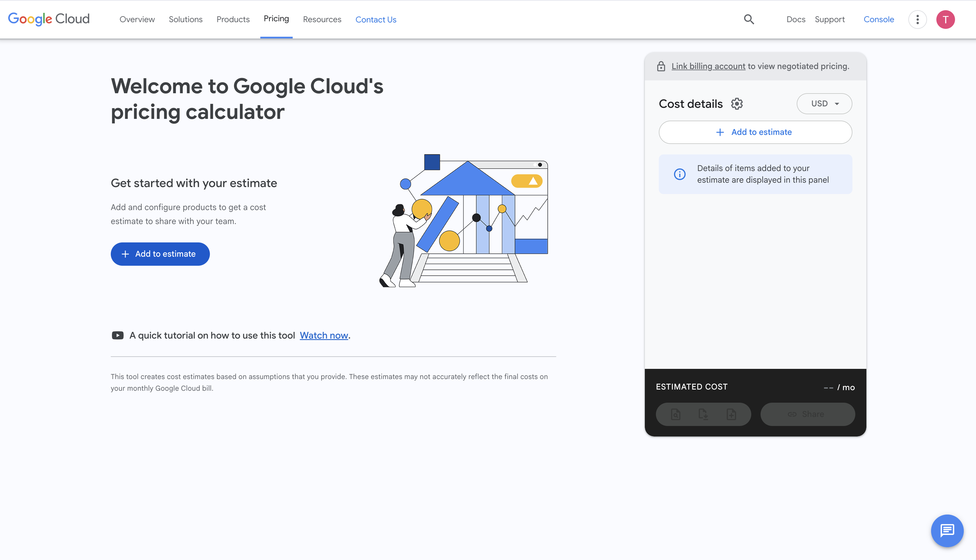Click the info icon in details panel
Screen dimensions: 976x560
(680, 174)
